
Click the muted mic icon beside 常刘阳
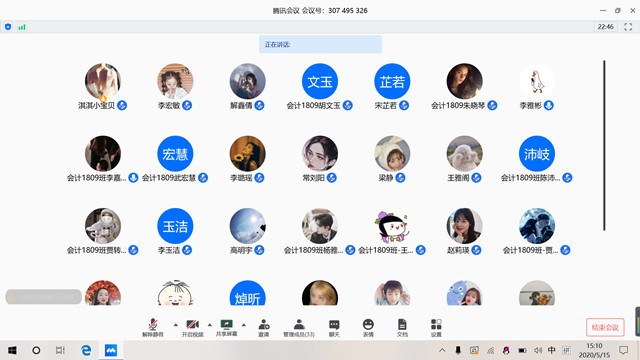332,178
